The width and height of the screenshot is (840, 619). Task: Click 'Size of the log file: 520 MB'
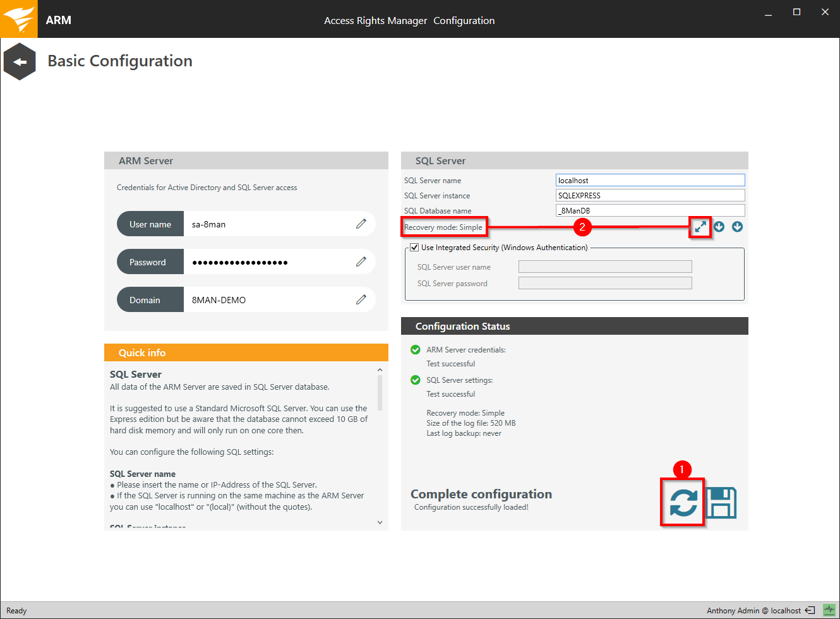tap(471, 423)
